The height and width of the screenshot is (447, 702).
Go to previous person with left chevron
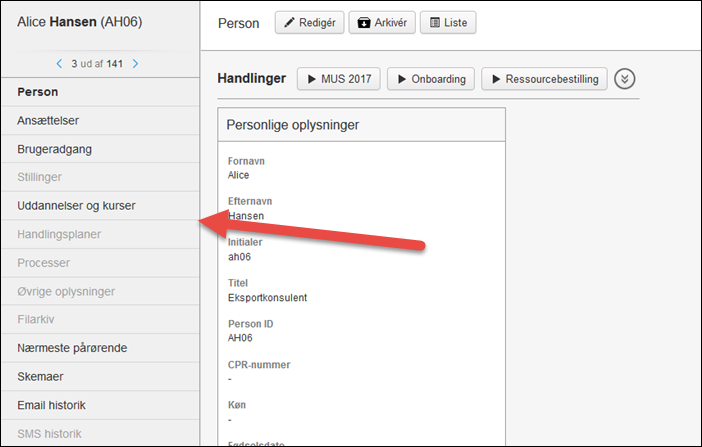[59, 64]
